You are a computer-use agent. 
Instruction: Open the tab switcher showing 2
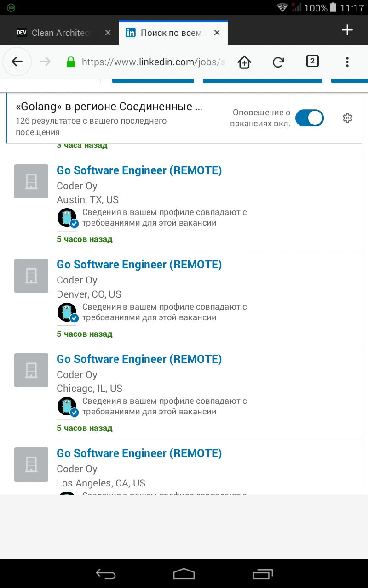312,61
